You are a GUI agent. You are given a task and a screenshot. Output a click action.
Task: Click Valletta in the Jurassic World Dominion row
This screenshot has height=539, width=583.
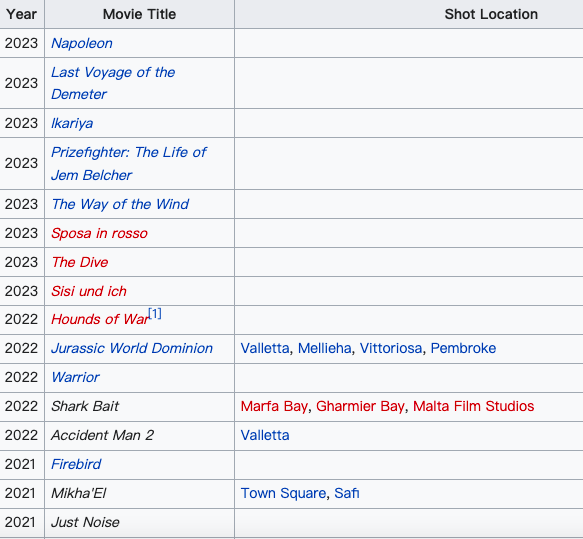coord(265,348)
